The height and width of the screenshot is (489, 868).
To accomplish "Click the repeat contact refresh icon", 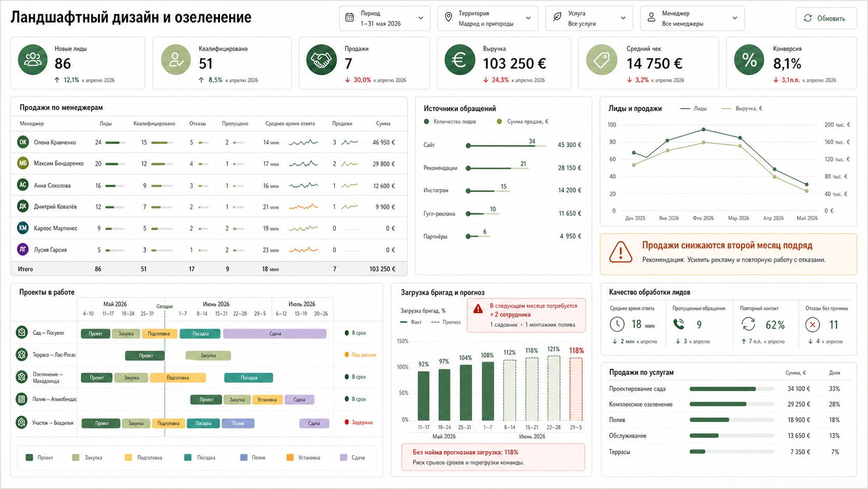I will (x=748, y=324).
